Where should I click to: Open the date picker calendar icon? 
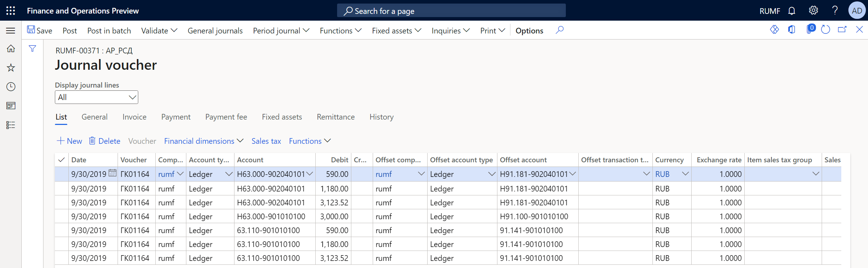112,173
